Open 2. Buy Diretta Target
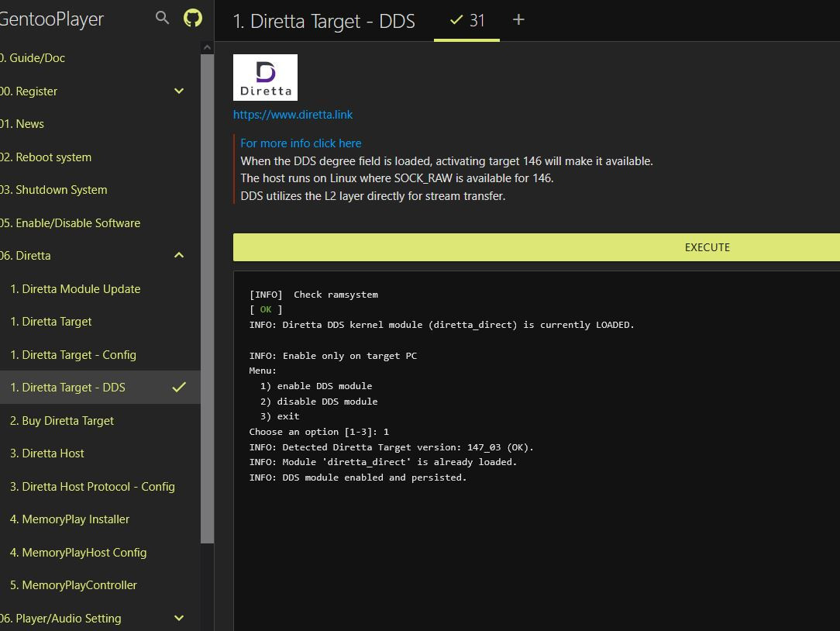 [x=100, y=421]
